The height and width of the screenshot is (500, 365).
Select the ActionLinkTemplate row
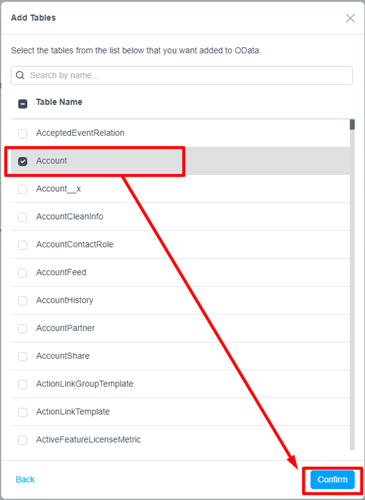click(x=180, y=412)
